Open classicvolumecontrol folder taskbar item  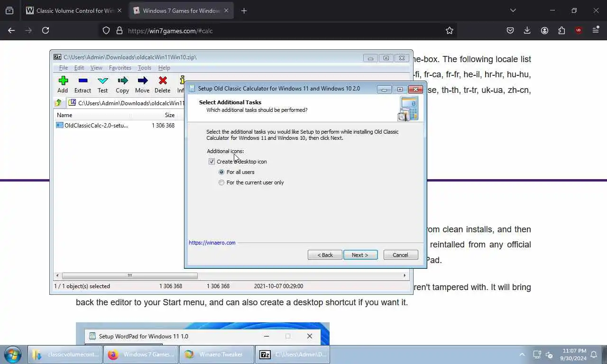(65, 355)
